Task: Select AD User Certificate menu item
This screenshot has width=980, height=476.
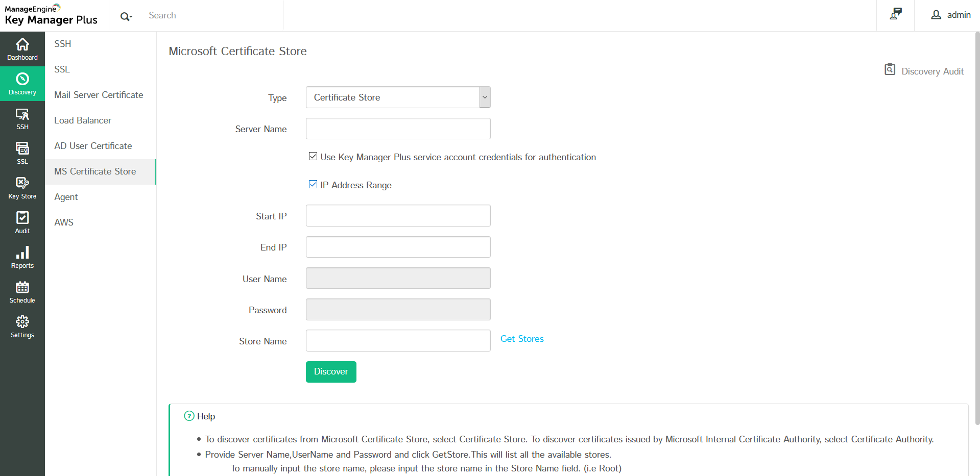Action: 93,146
